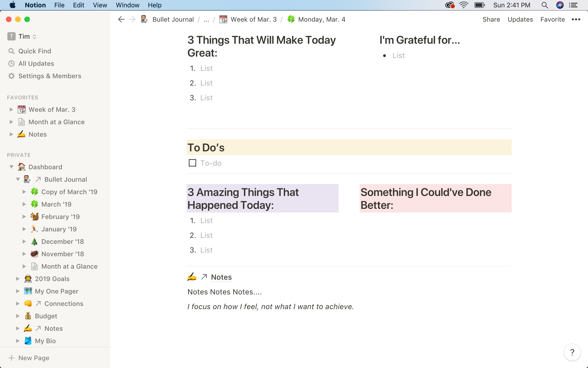Expand Notes under Favorites
Screen dimensions: 588x368
[11, 134]
